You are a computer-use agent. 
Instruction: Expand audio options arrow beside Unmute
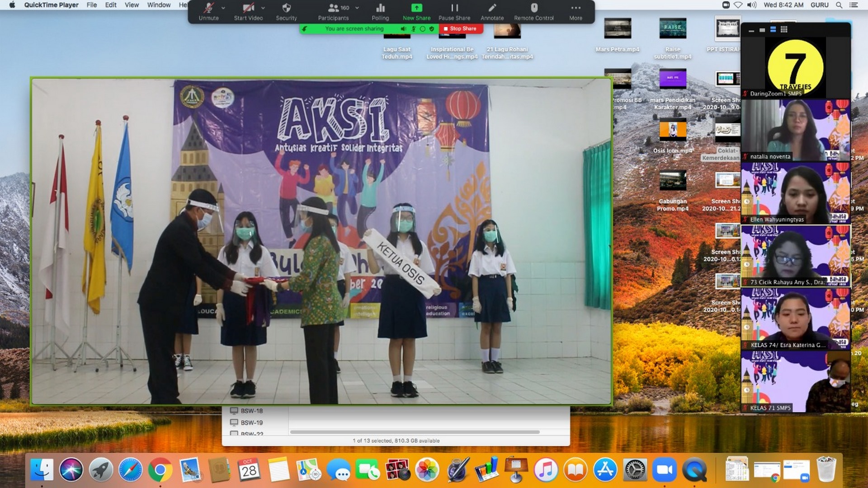pyautogui.click(x=223, y=8)
